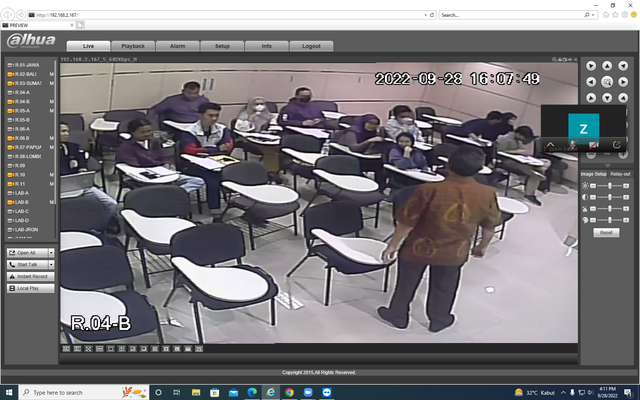
Task: Toggle LAB-B channel camera icon
Action: [11, 202]
